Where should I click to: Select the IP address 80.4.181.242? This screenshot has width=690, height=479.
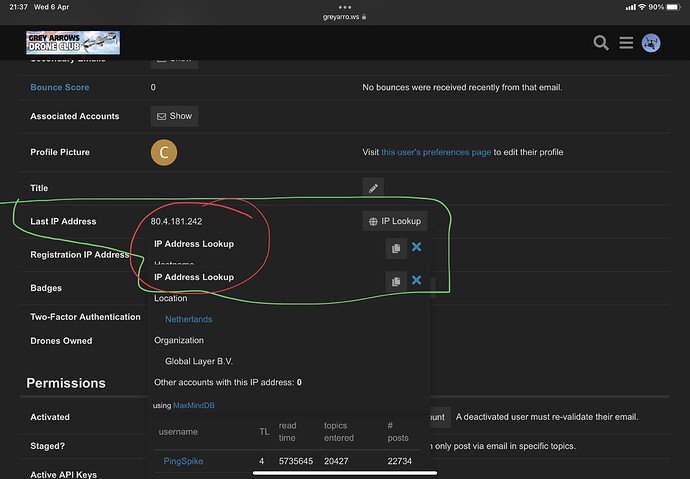pyautogui.click(x=176, y=221)
